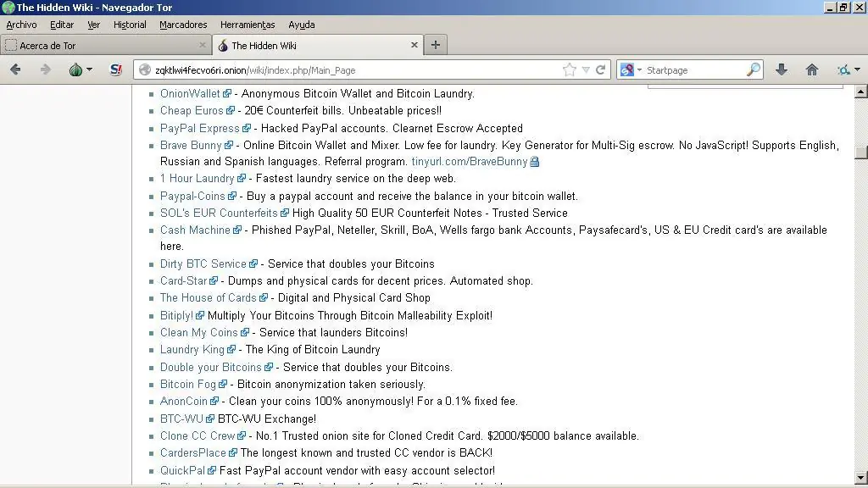Open the Archivo menu
Image resolution: width=868 pixels, height=488 pixels.
pyautogui.click(x=21, y=25)
